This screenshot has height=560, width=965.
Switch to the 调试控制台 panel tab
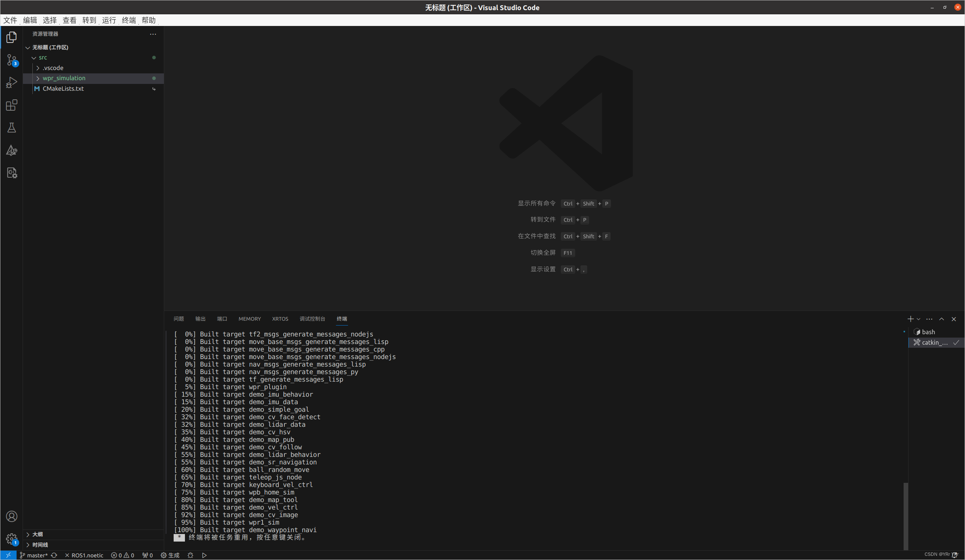pyautogui.click(x=313, y=319)
